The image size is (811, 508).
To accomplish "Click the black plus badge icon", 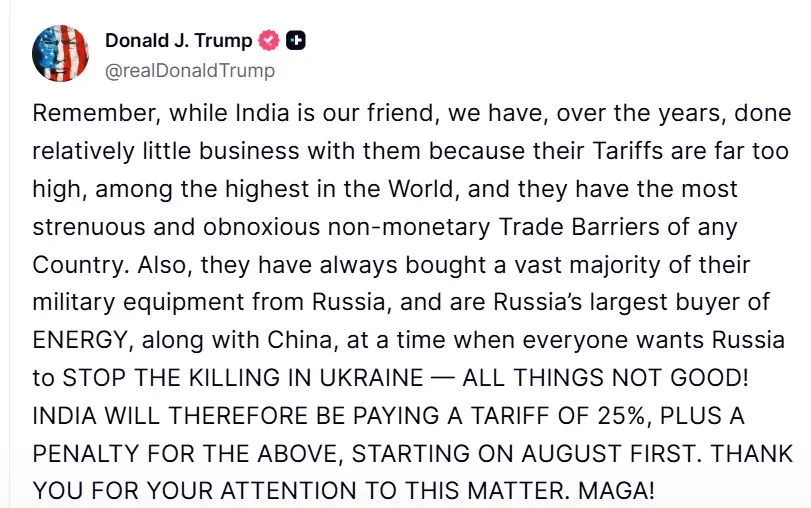I will 296,40.
